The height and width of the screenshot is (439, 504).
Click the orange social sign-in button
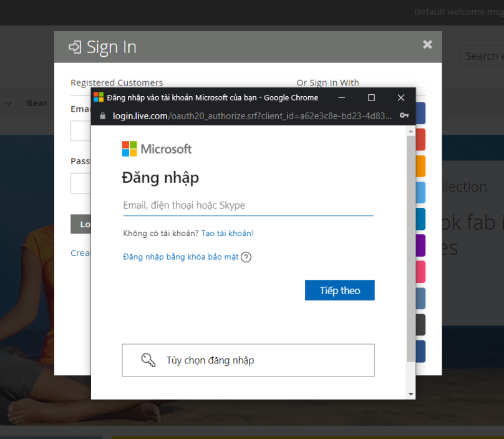click(x=420, y=166)
